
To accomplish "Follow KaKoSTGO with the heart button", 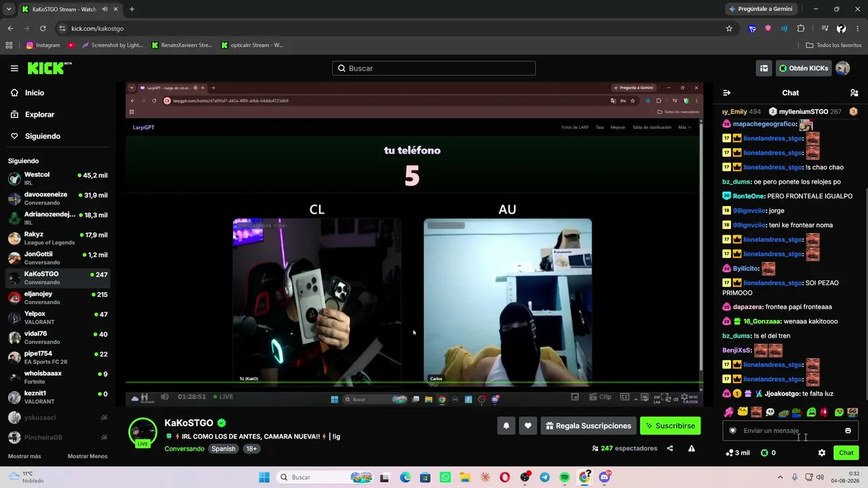I will tap(528, 426).
